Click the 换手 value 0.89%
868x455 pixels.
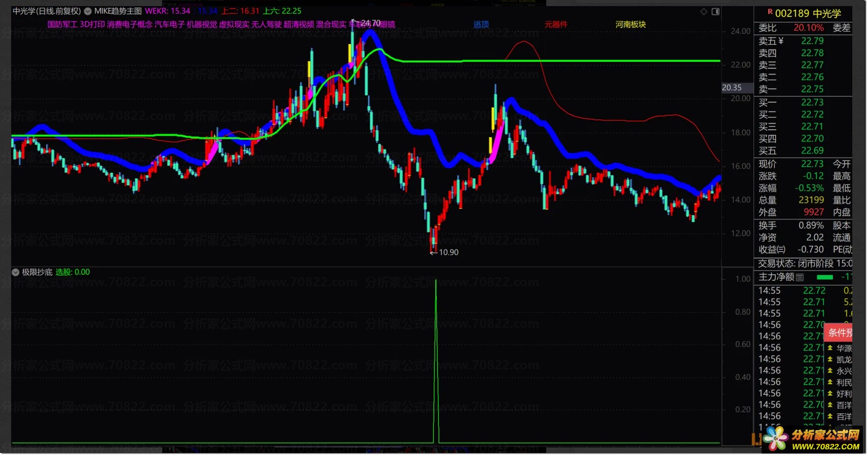pyautogui.click(x=811, y=225)
